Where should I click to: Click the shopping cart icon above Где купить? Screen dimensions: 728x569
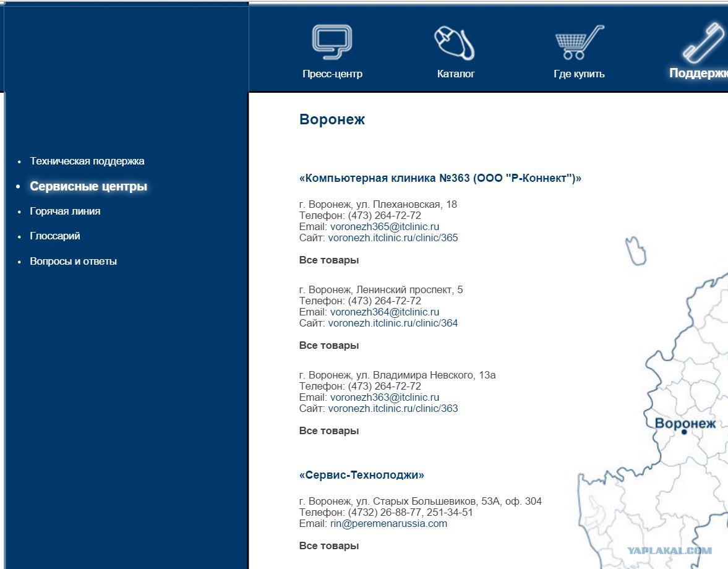580,42
